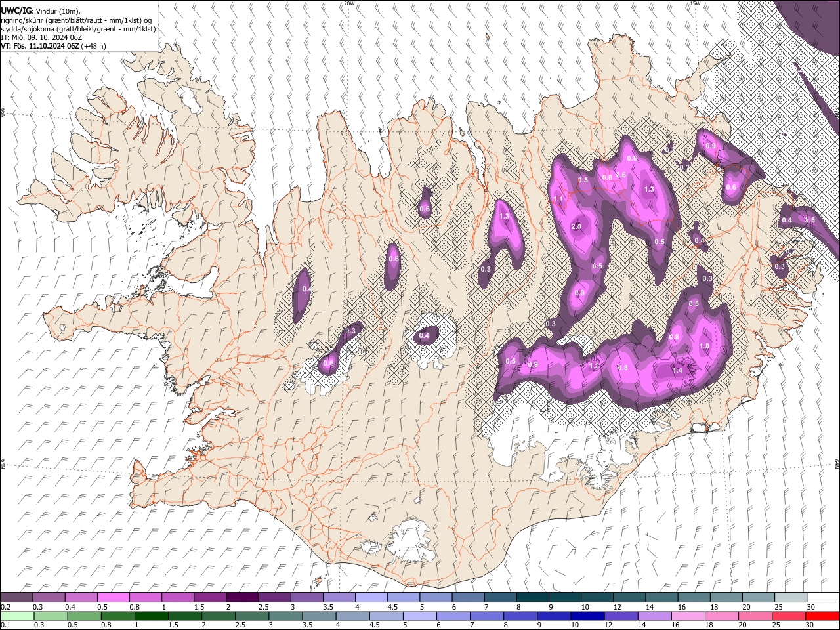Click the upper legend light blue swatch at 4
The height and width of the screenshot is (630, 840).
coord(371,598)
